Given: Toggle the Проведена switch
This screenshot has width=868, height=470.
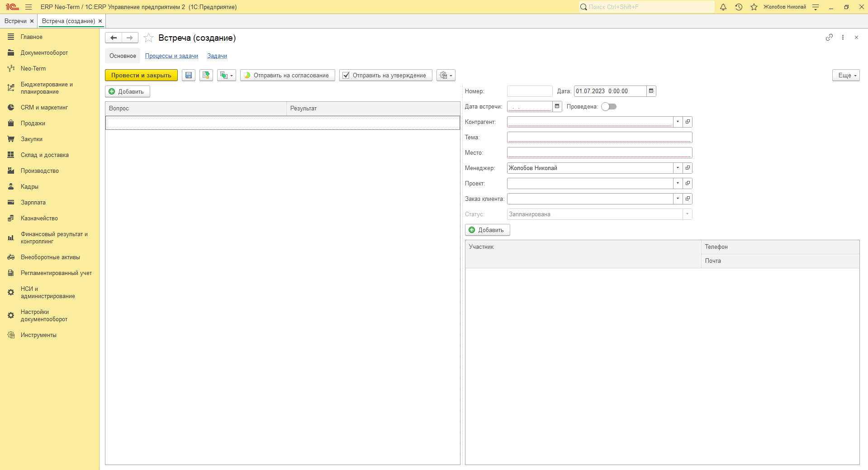Looking at the screenshot, I should (609, 107).
